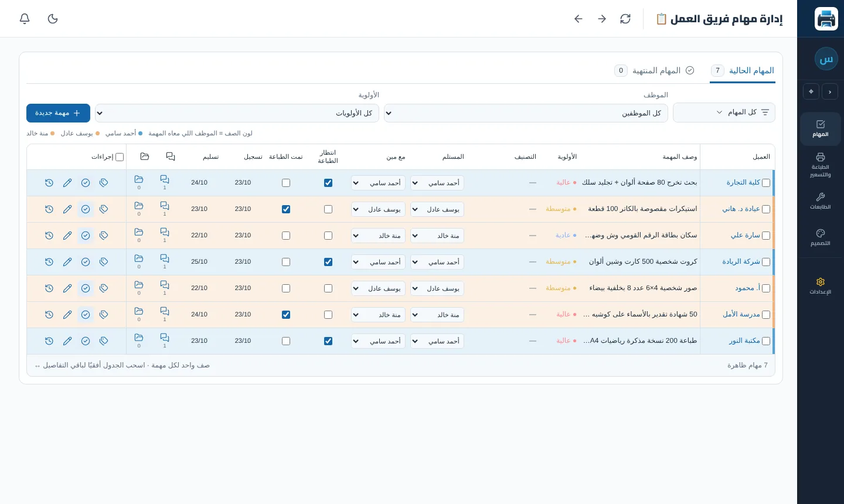Viewport: 844px width, 504px height.
Task: Toggle dark mode moon icon
Action: click(53, 19)
